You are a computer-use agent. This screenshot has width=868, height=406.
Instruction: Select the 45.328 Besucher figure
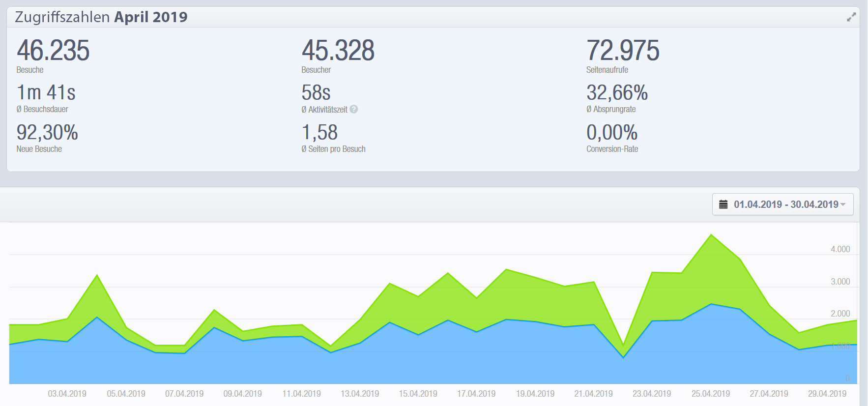point(338,51)
